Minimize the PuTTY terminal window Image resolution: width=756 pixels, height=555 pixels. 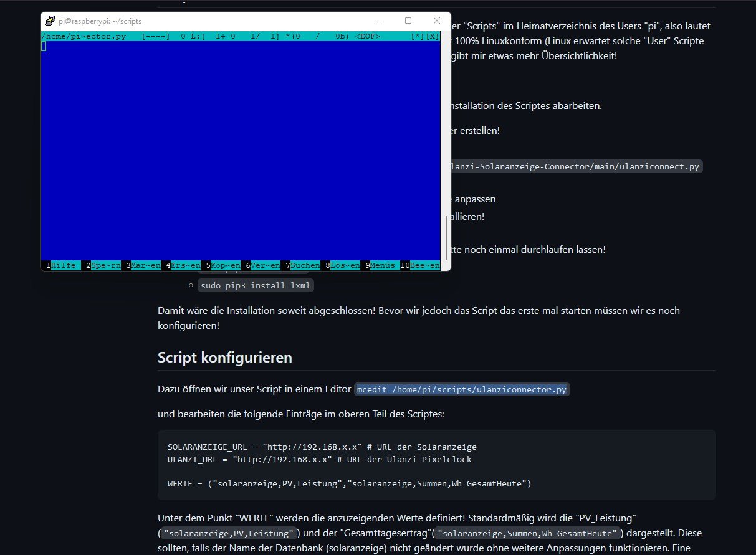tap(380, 21)
